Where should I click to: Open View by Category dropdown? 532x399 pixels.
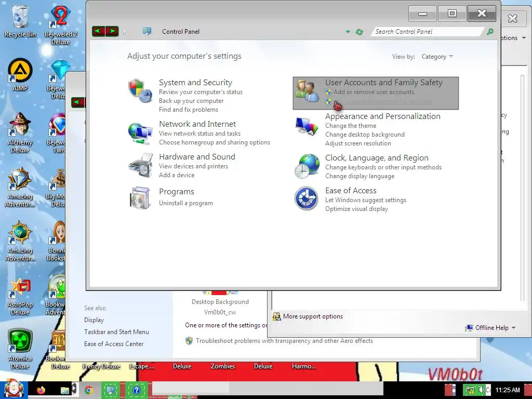[437, 57]
